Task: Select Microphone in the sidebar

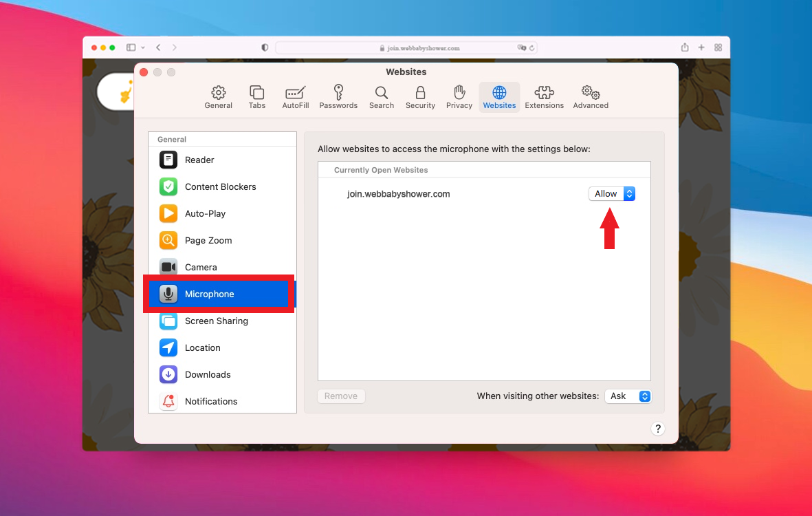Action: point(222,294)
